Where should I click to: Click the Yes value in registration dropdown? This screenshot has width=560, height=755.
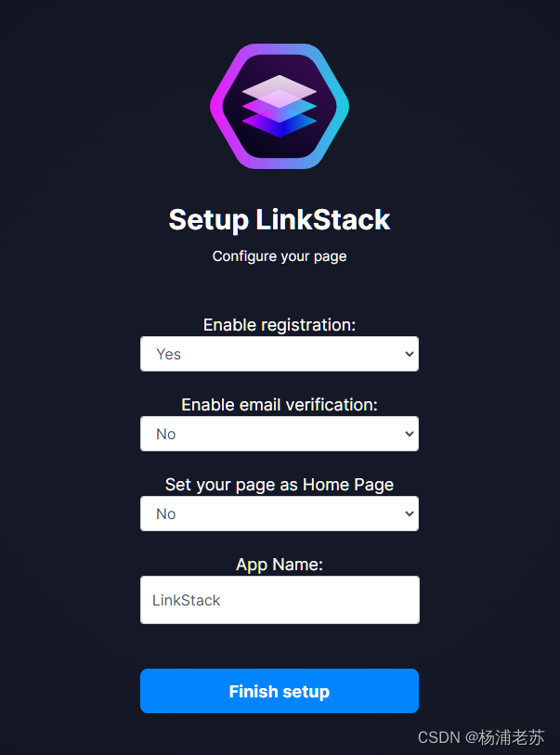point(169,354)
